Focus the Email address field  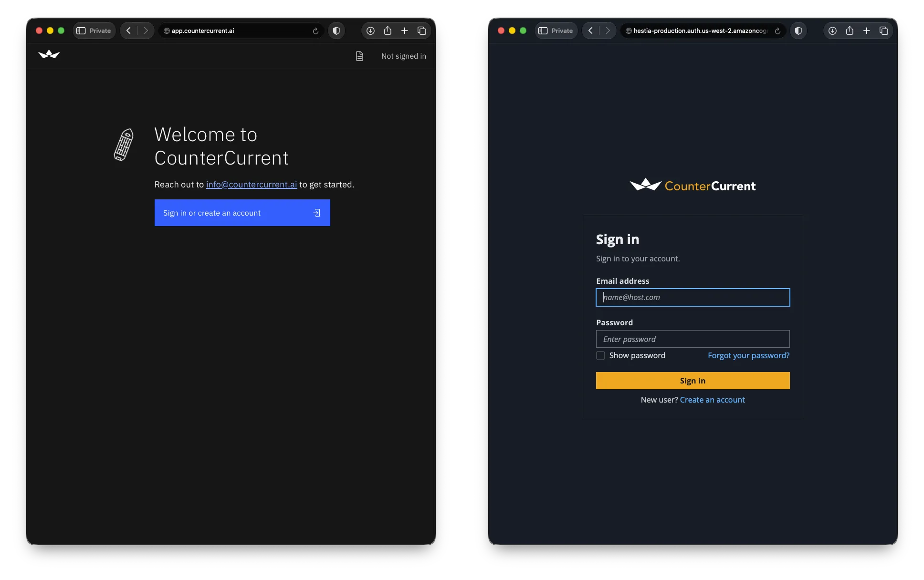[693, 297]
